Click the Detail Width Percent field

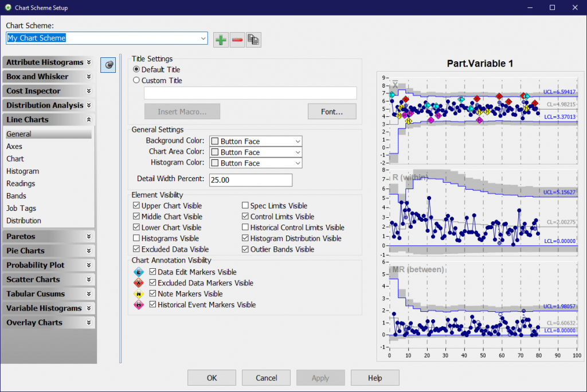(x=250, y=180)
